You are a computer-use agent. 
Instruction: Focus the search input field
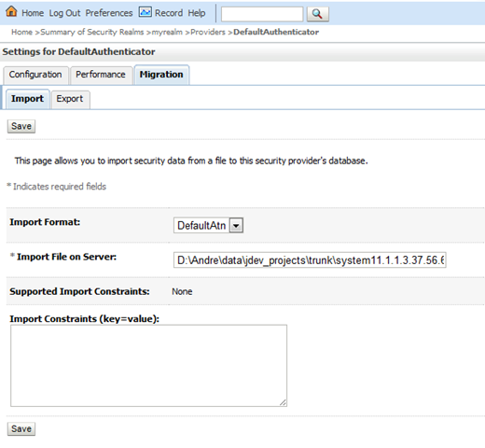pos(262,14)
